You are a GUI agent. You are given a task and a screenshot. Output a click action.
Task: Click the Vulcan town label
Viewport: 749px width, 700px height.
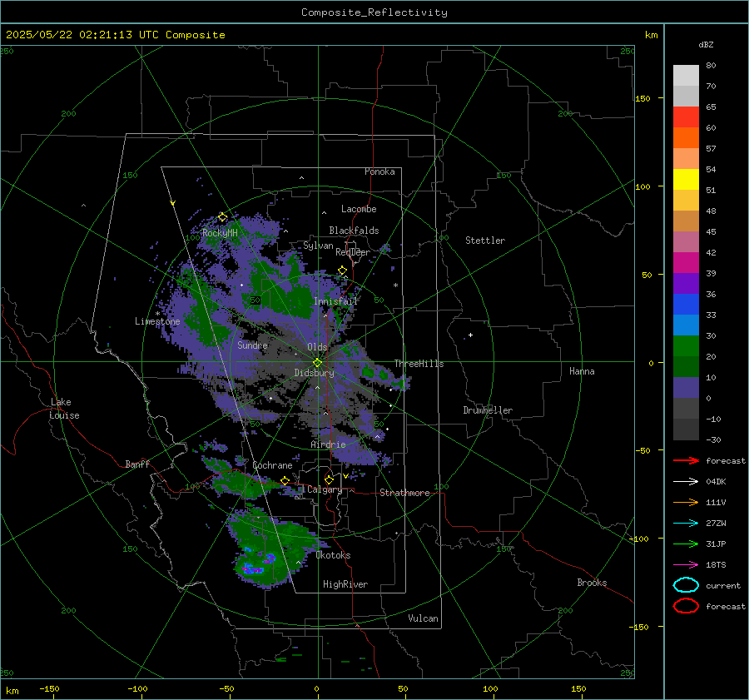pos(423,618)
